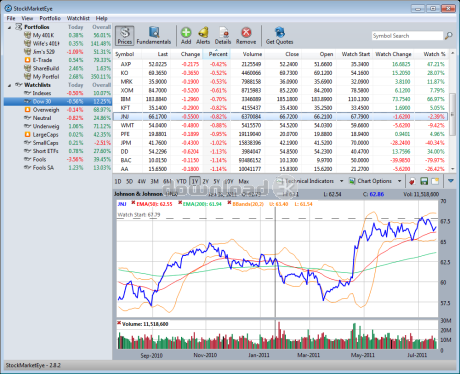Click the red chart tool icon
460x374 pixels.
tap(412, 181)
